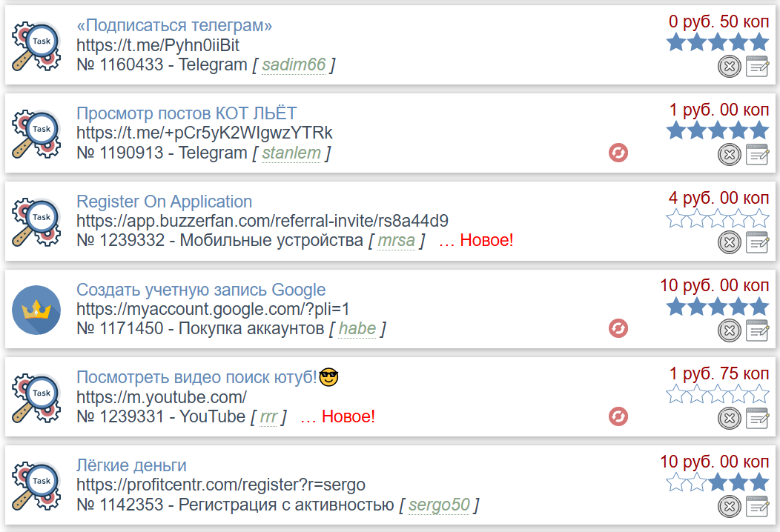Click the red refresh icon for the YouTube task
The width and height of the screenshot is (780, 532).
point(618,416)
